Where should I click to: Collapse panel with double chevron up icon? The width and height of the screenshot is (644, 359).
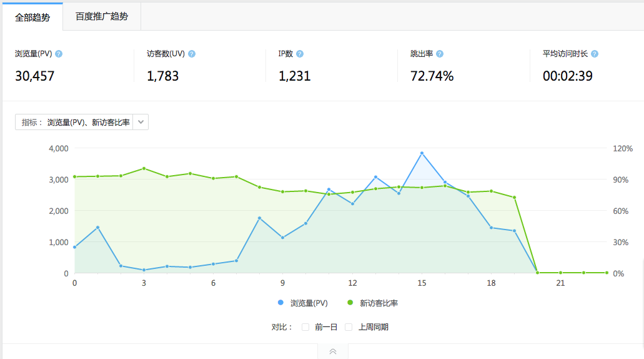click(333, 351)
